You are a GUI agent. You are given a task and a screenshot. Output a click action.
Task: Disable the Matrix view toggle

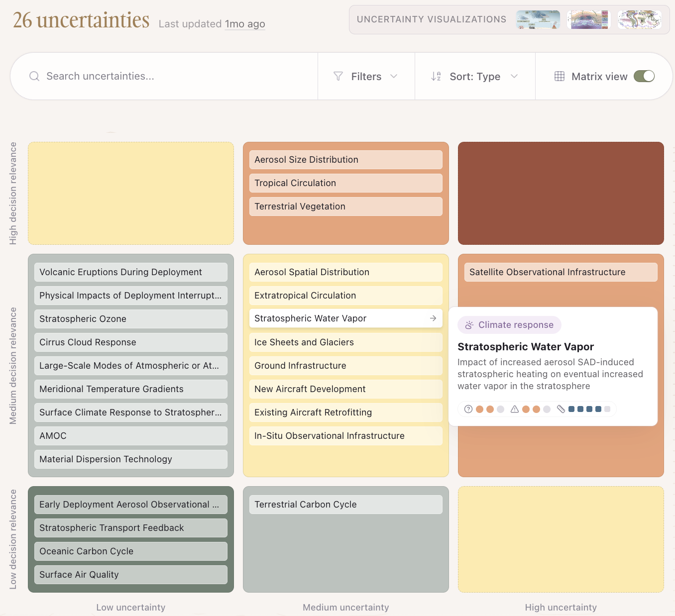645,76
